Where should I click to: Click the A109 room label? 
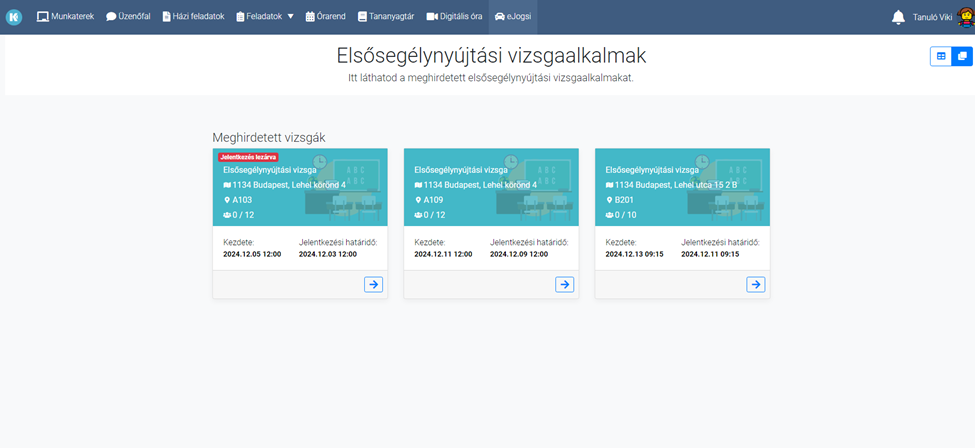click(433, 200)
